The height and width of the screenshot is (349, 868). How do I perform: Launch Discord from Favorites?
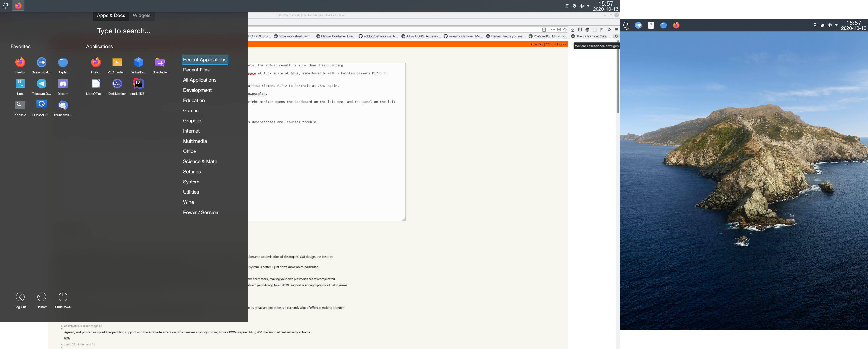(x=63, y=87)
